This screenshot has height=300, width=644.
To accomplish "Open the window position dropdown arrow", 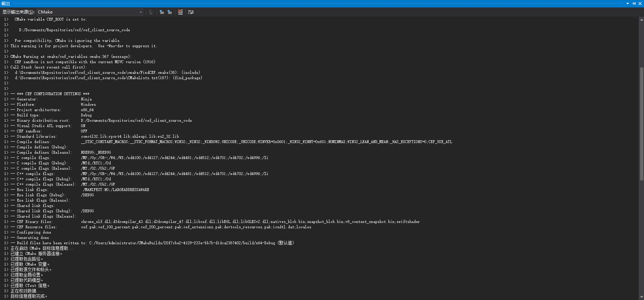I will (628, 4).
